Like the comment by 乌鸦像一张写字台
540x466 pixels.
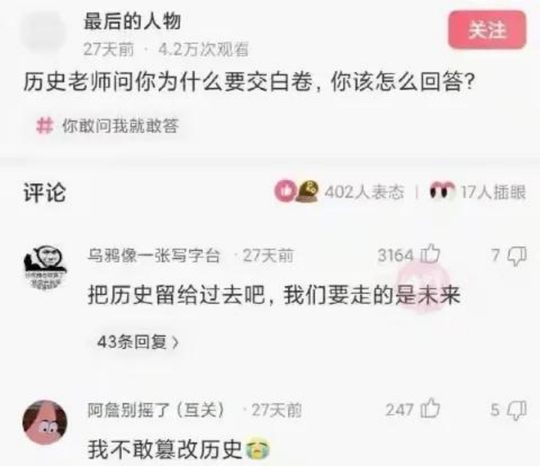point(430,255)
